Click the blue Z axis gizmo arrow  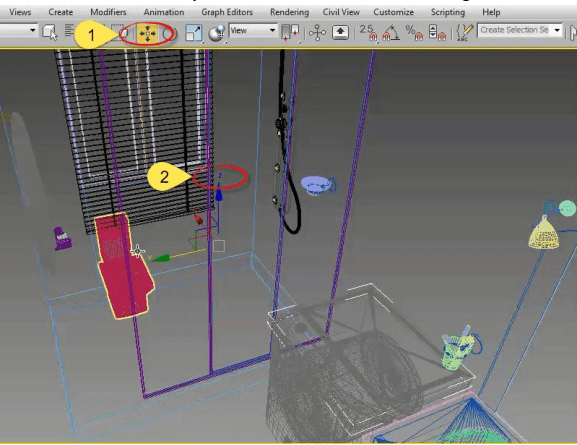[219, 195]
